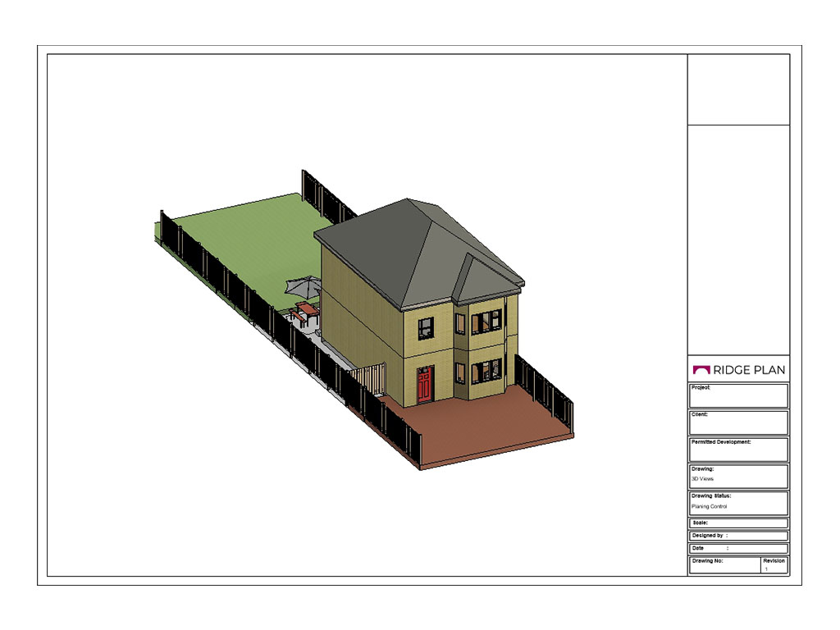Viewport: 840px width, 630px height.
Task: Click the Scale field
Action: point(738,523)
